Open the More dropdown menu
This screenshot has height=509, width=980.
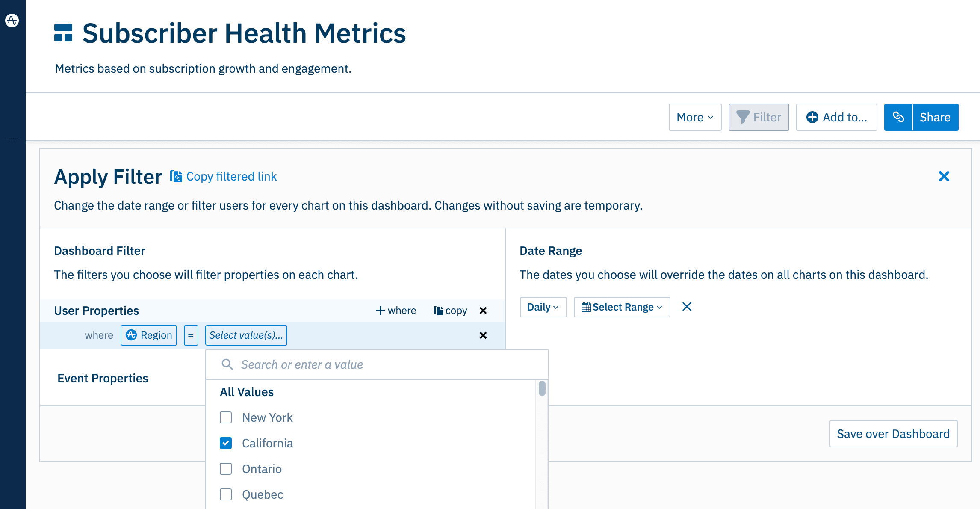695,117
